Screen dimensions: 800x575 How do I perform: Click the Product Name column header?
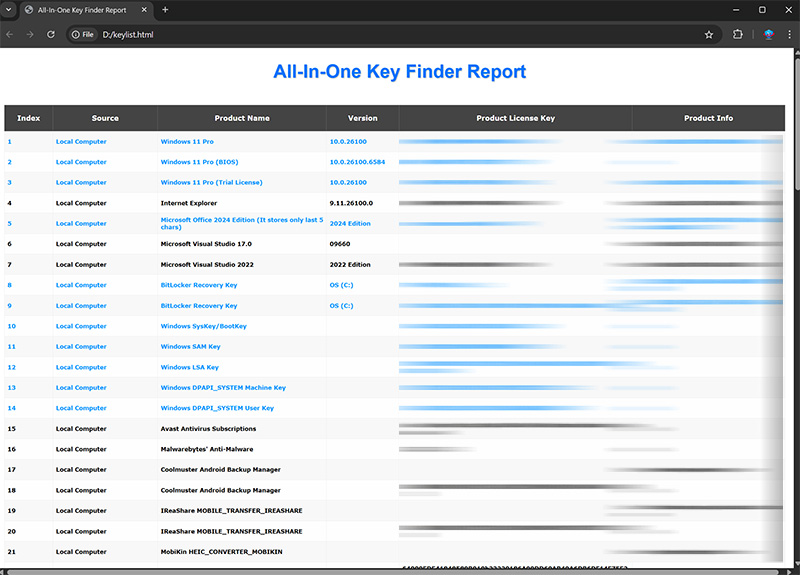(x=241, y=118)
